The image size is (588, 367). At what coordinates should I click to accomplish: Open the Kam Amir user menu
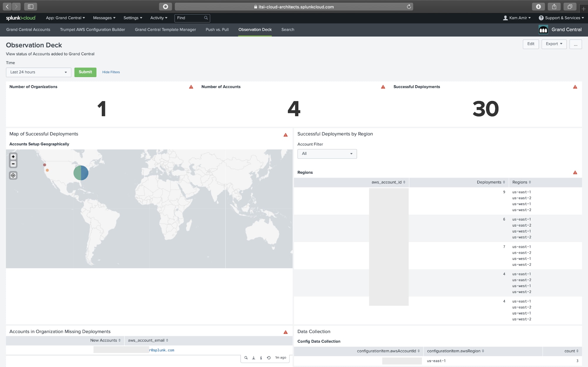click(517, 18)
